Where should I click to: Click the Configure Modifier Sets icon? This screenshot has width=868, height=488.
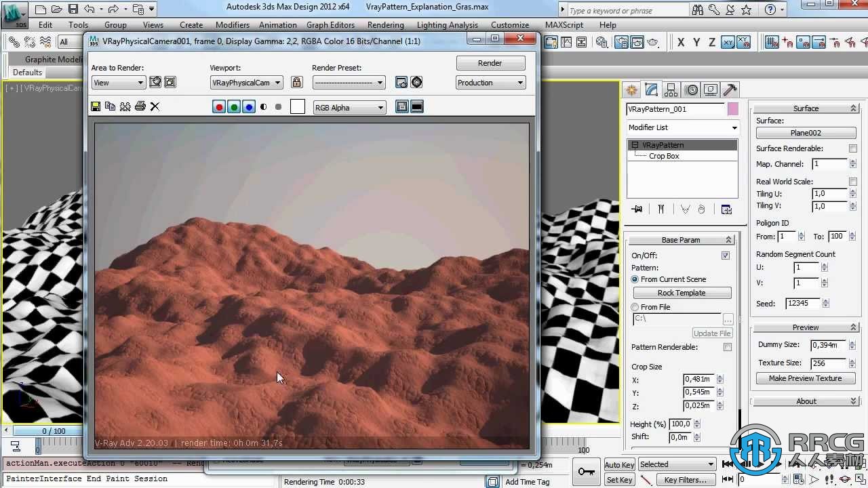point(726,209)
